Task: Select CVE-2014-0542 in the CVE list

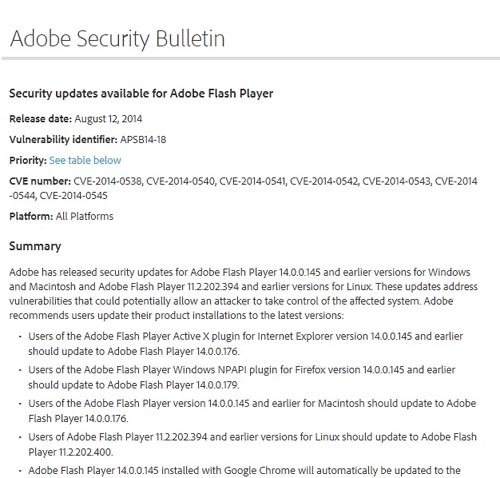Action: coord(324,181)
